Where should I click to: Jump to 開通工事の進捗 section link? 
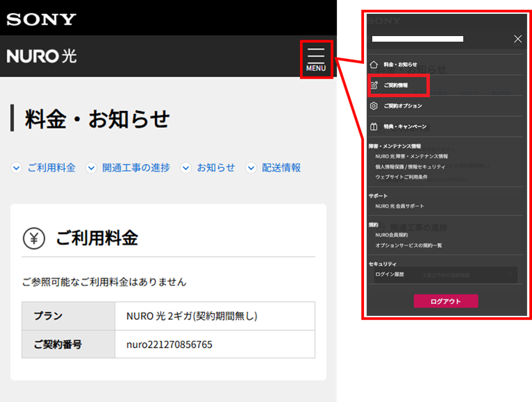(136, 167)
